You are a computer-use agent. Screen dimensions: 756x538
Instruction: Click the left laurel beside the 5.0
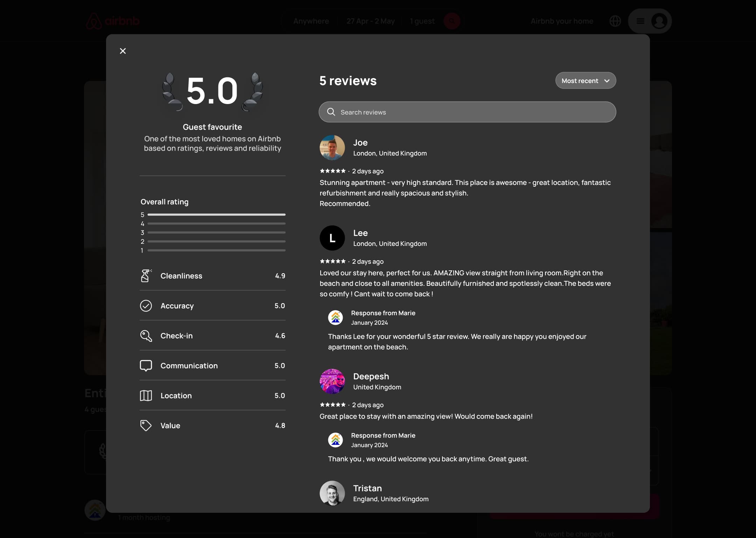[172, 92]
